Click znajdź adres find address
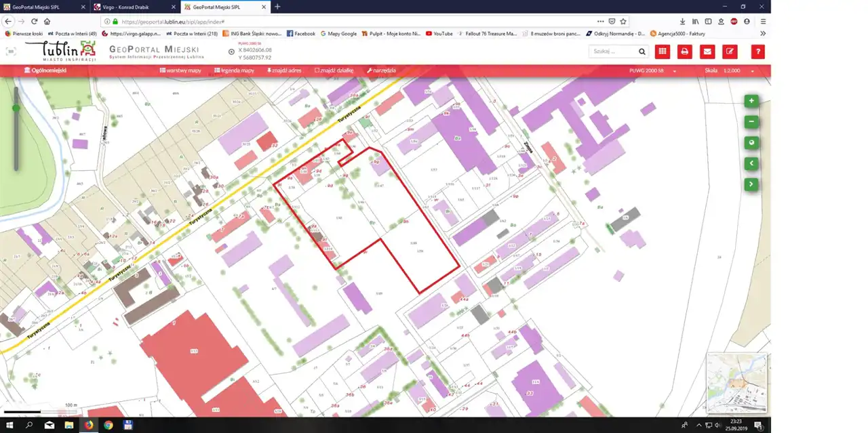 coord(284,70)
